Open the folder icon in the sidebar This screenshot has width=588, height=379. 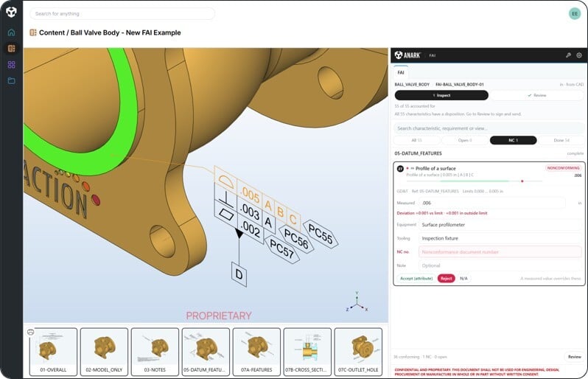pos(11,80)
